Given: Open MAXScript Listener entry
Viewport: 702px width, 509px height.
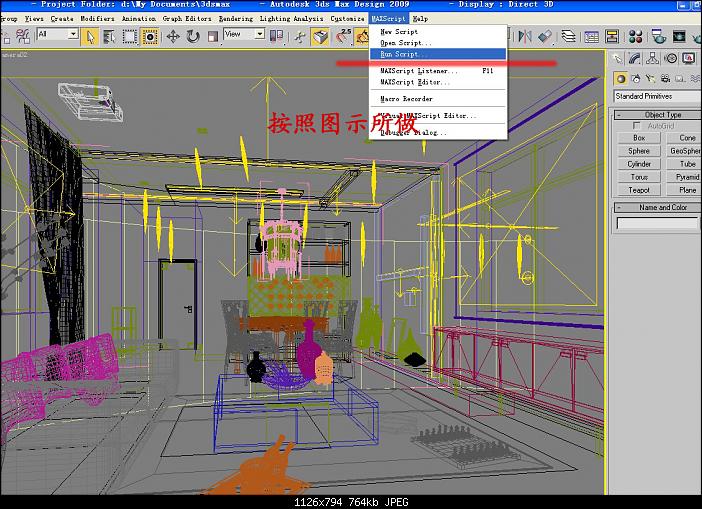Looking at the screenshot, I should pyautogui.click(x=438, y=71).
